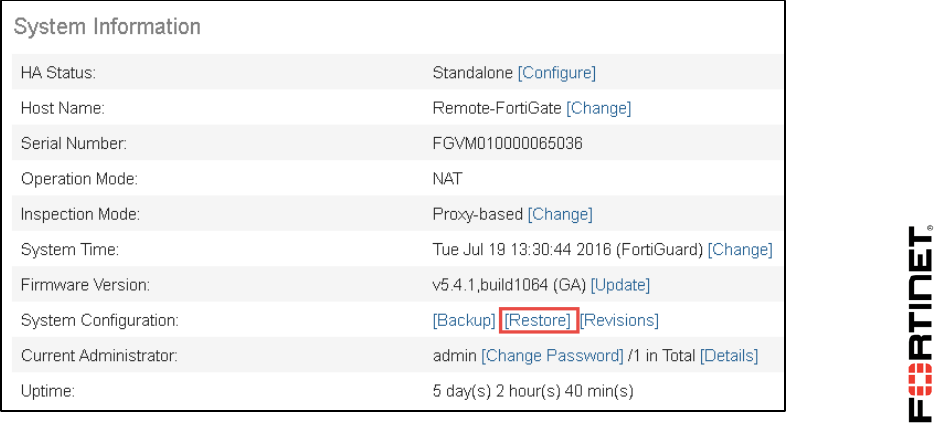This screenshot has height=424, width=935.
Task: Open the HA Status Configure link
Action: (556, 73)
